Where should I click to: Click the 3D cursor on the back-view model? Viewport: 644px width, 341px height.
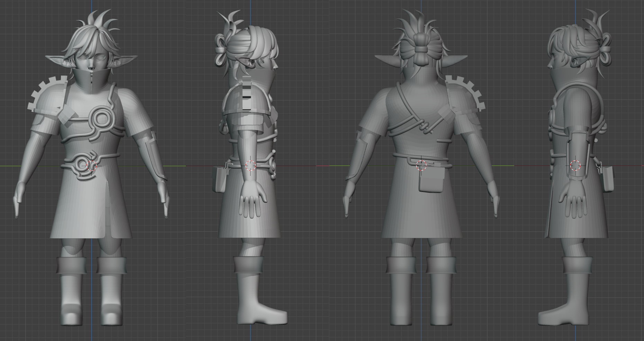[421, 166]
